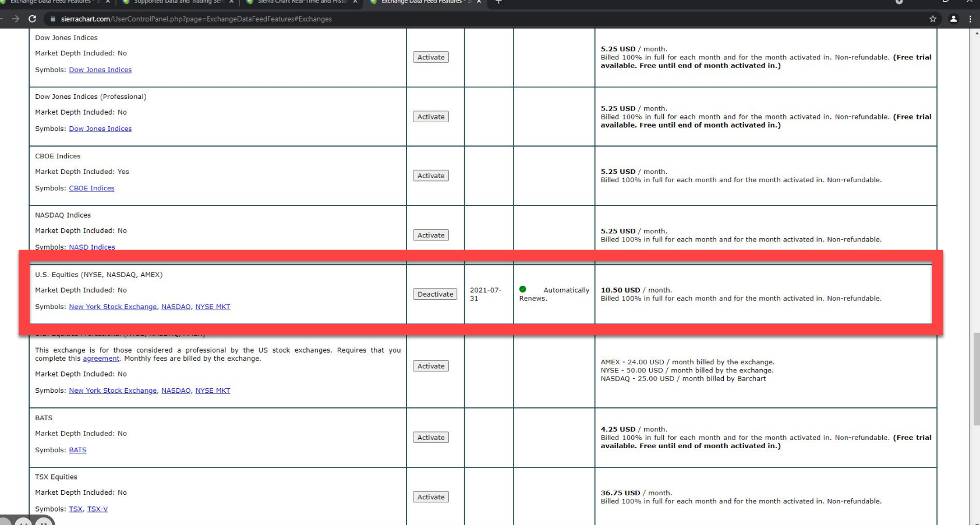Viewport: 980px width, 525px height.
Task: Open New York Stock Exchange link in professional row
Action: pos(113,391)
